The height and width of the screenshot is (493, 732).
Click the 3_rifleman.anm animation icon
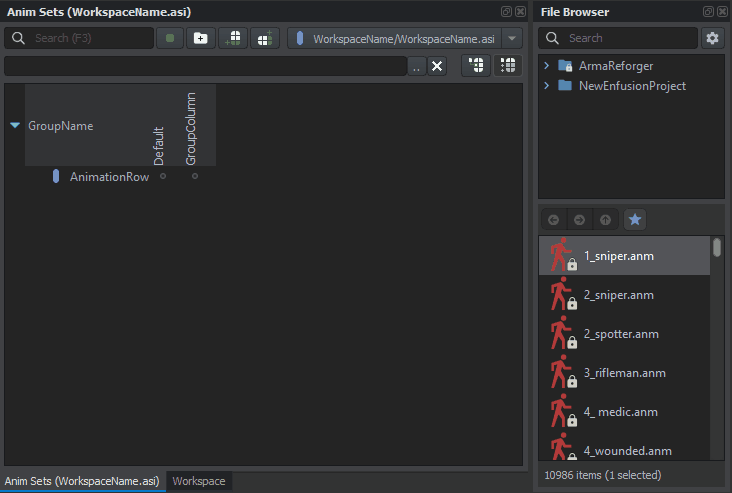(563, 372)
